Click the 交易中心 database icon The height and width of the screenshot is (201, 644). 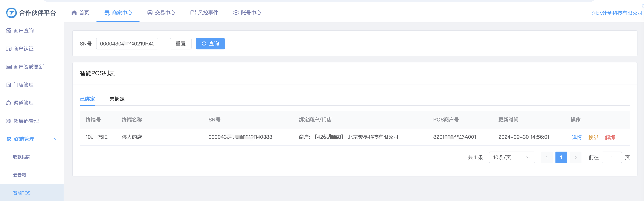[150, 13]
